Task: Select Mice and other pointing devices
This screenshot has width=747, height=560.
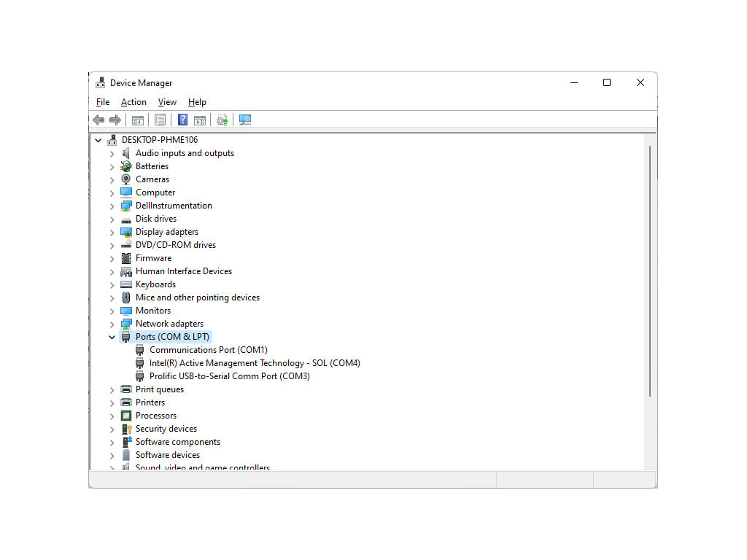Action: tap(198, 297)
